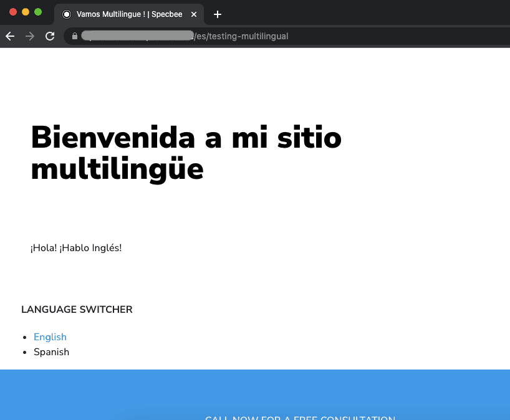Close the Vamos Multilingue tab
The image size is (510, 420).
tap(194, 14)
